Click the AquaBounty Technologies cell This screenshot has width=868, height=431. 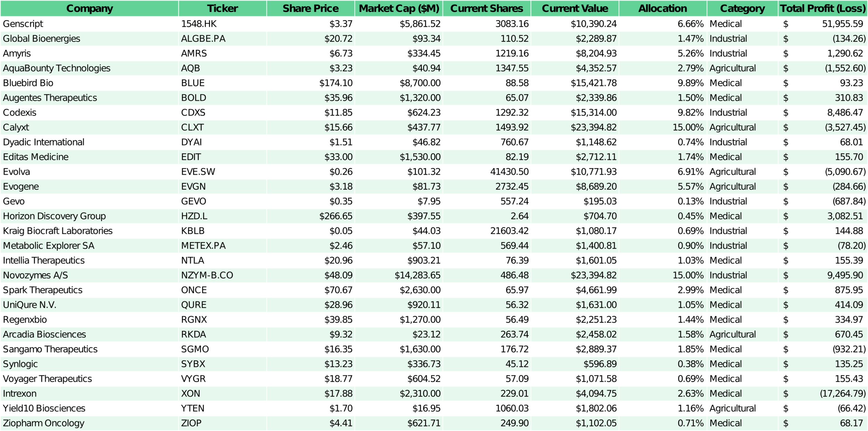click(90, 68)
